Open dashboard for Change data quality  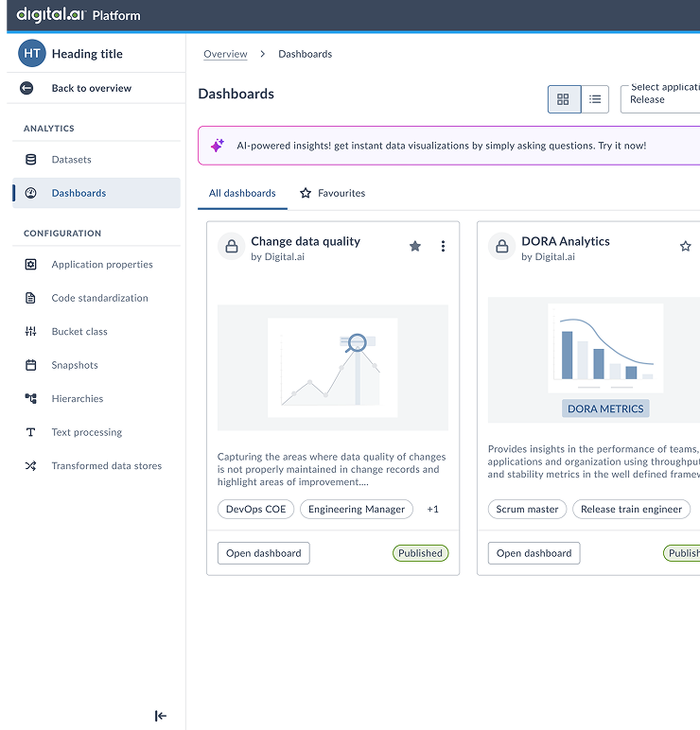pyautogui.click(x=263, y=553)
